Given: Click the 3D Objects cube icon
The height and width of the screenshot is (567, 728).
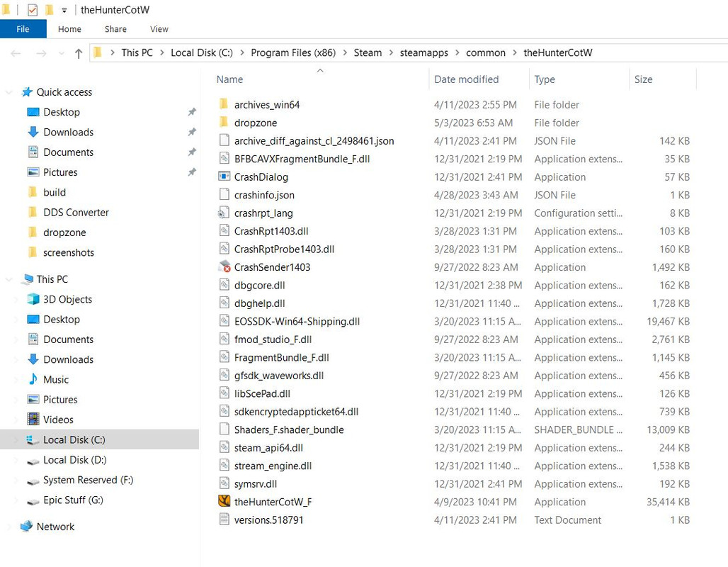Looking at the screenshot, I should [33, 299].
